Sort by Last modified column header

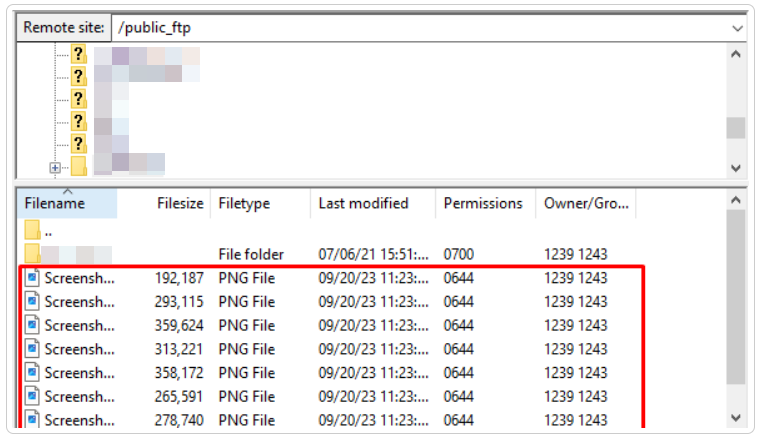(363, 203)
